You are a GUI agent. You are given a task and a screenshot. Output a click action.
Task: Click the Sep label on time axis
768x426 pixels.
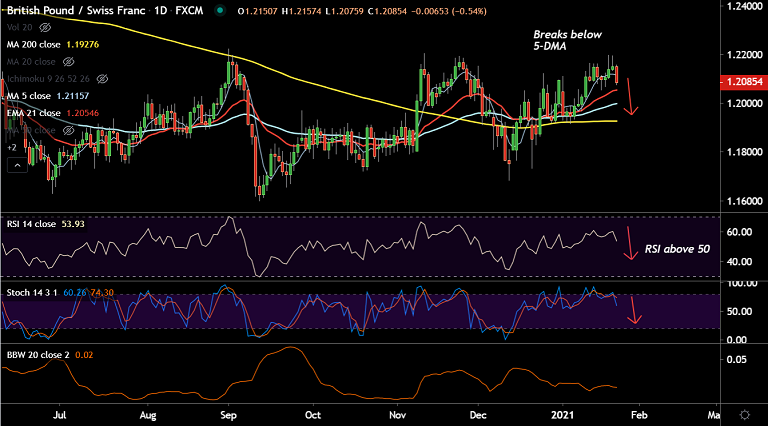(x=228, y=415)
